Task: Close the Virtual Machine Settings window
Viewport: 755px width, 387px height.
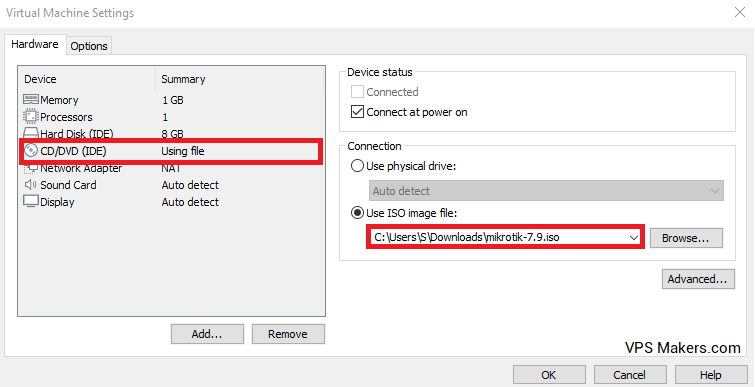Action: point(740,12)
